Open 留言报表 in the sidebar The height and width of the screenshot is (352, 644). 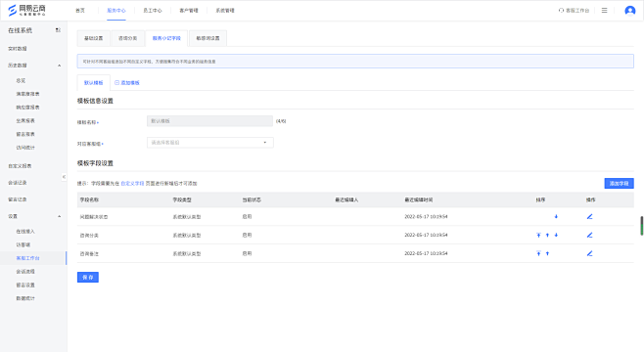click(25, 134)
